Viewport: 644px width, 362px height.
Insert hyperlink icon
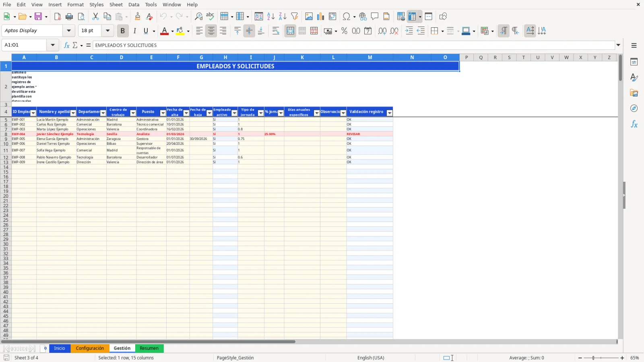click(363, 16)
